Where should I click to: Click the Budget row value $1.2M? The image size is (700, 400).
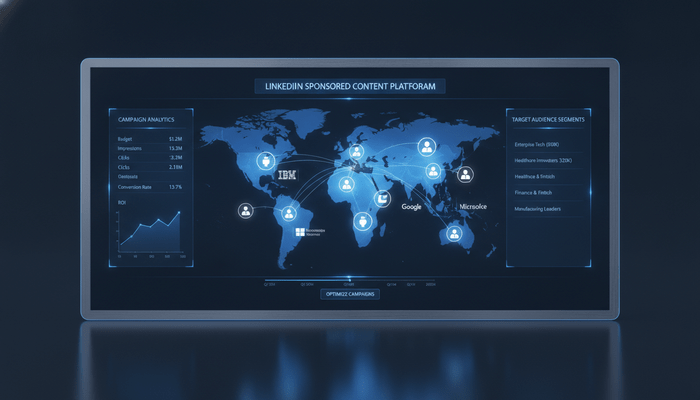(x=175, y=139)
